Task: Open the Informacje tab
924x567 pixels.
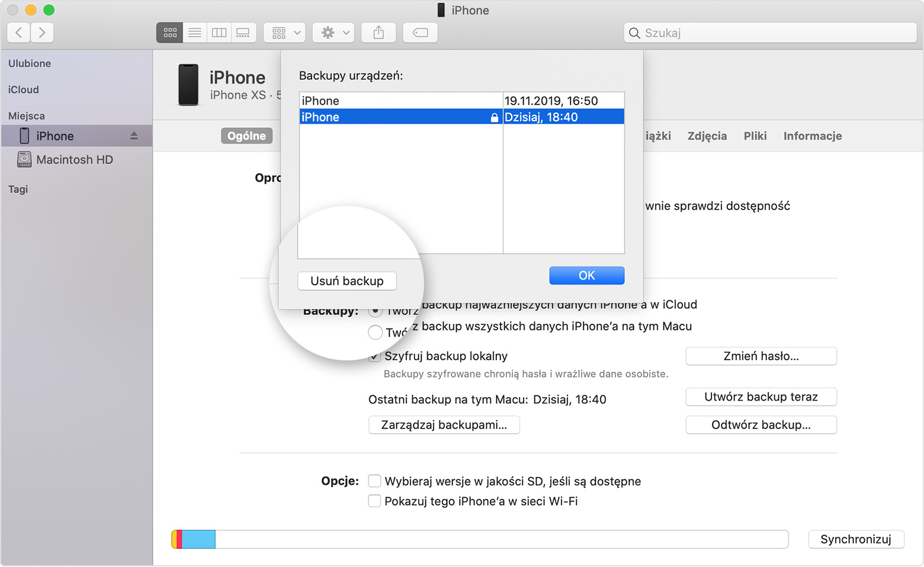Action: click(x=813, y=136)
